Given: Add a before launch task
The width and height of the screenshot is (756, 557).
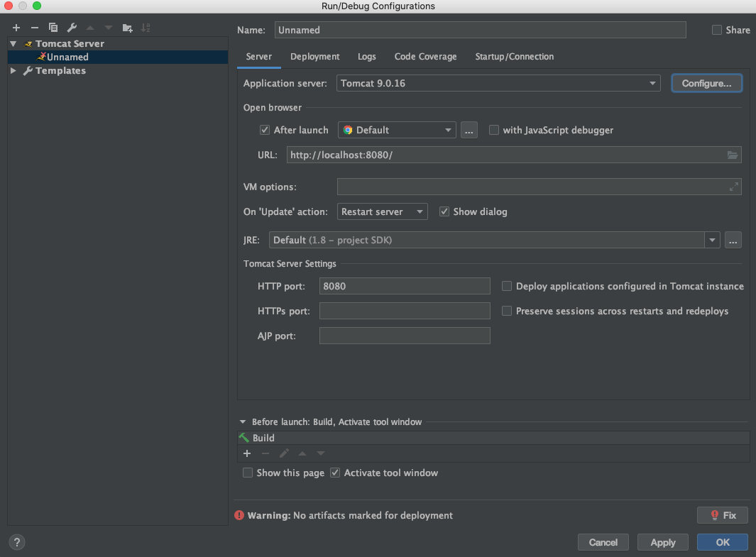Looking at the screenshot, I should click(x=247, y=453).
